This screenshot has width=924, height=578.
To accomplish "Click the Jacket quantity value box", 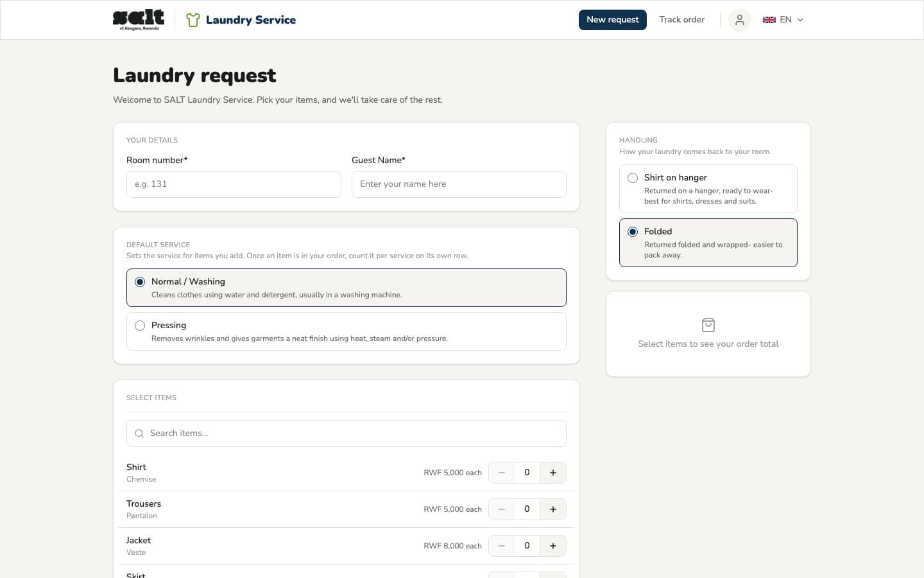I will [527, 546].
